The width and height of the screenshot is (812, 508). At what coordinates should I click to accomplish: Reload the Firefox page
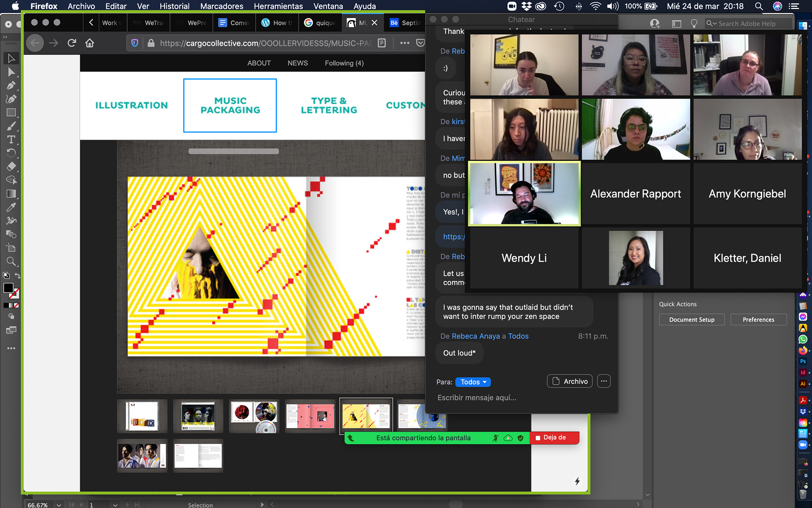(x=71, y=43)
